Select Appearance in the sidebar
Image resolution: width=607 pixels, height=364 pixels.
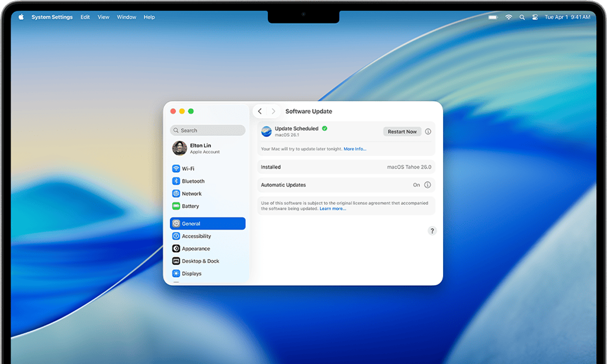pyautogui.click(x=195, y=249)
